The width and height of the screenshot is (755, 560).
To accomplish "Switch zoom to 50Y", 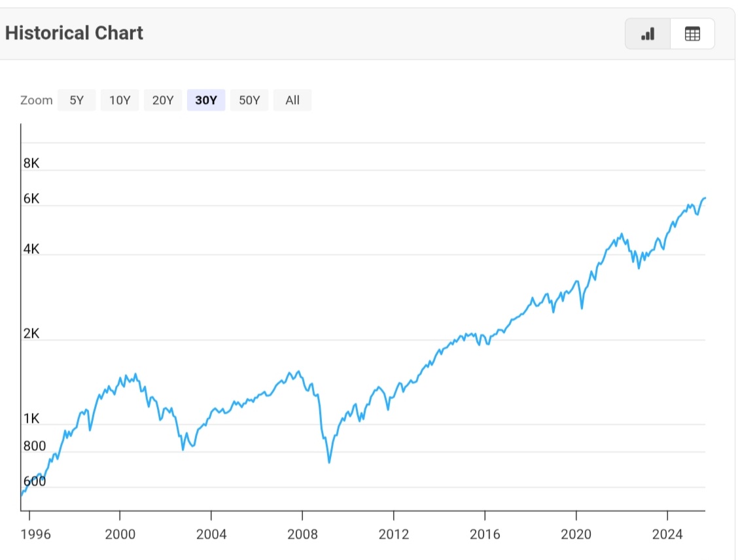I will [x=249, y=100].
